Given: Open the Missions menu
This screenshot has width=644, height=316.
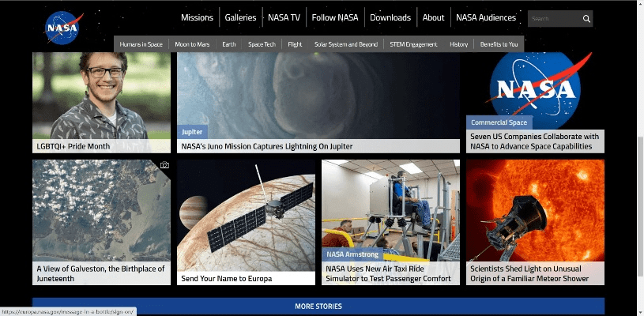Looking at the screenshot, I should coord(197,17).
